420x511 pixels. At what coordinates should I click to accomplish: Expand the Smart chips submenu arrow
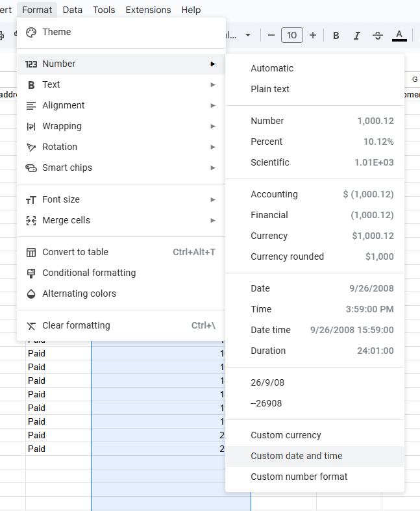point(213,168)
